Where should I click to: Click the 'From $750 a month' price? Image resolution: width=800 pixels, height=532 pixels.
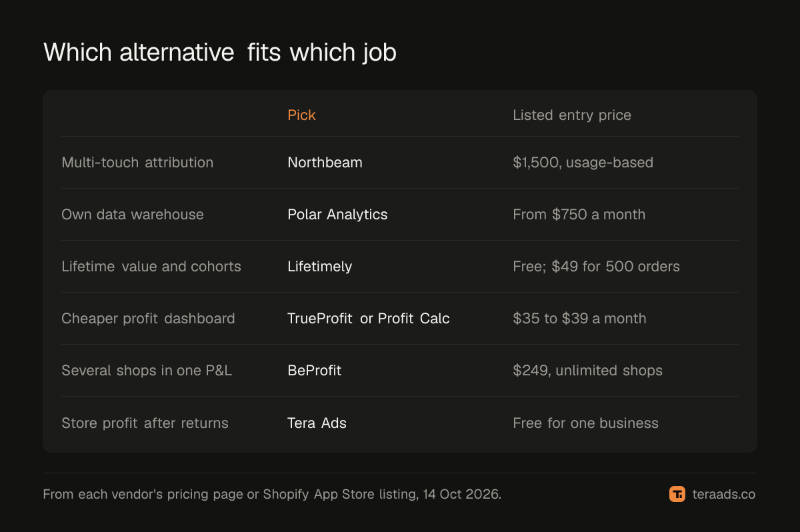[579, 214]
